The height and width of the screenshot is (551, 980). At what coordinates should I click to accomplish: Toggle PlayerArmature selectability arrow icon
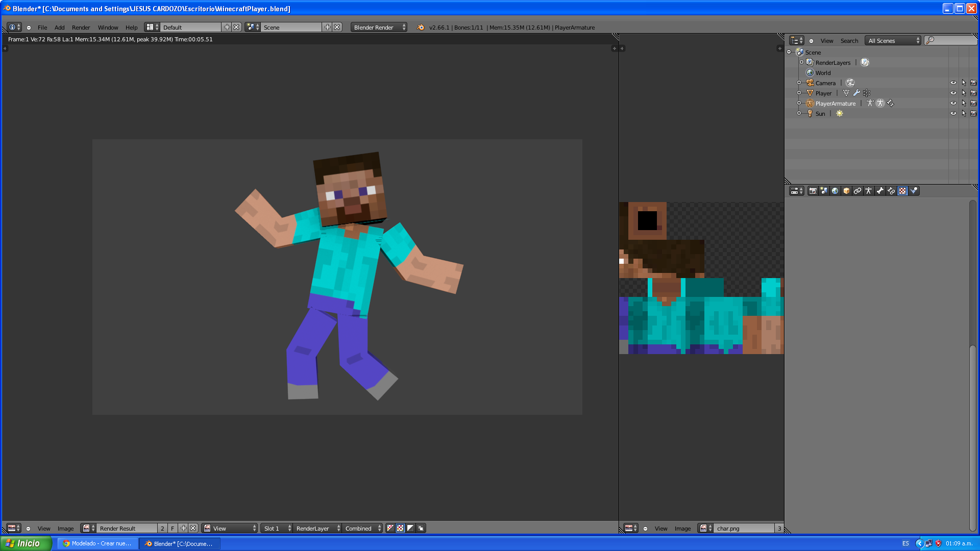[x=964, y=103]
